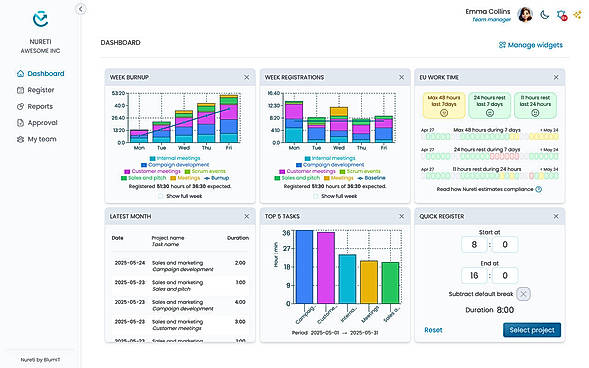Check Show full week in Week Registrations
This screenshot has width=589, height=368.
click(x=316, y=196)
